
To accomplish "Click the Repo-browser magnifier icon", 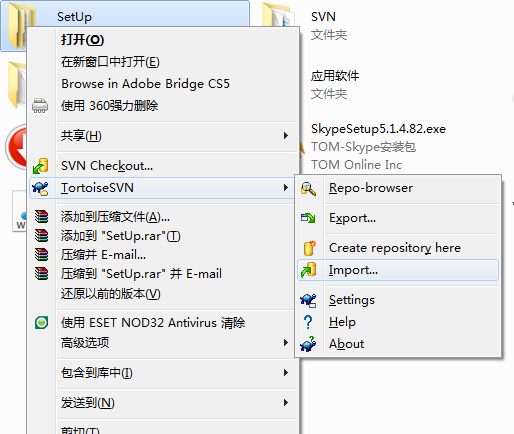I will point(308,189).
